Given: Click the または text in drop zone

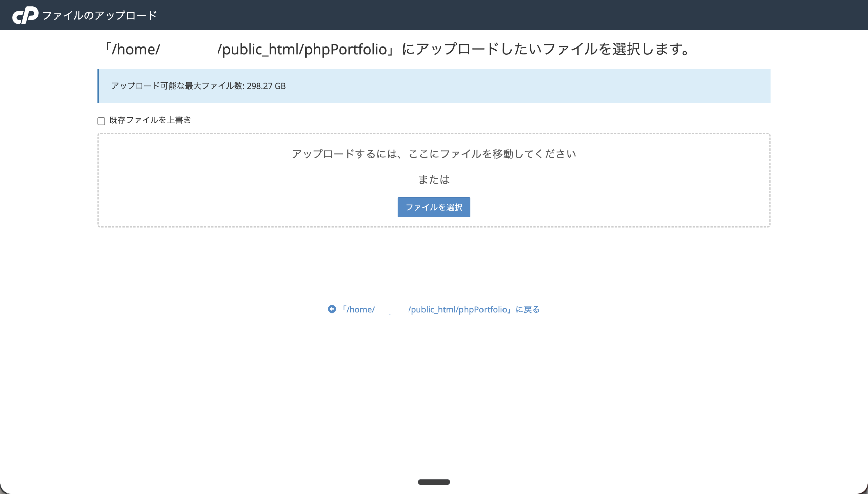Looking at the screenshot, I should (x=434, y=179).
